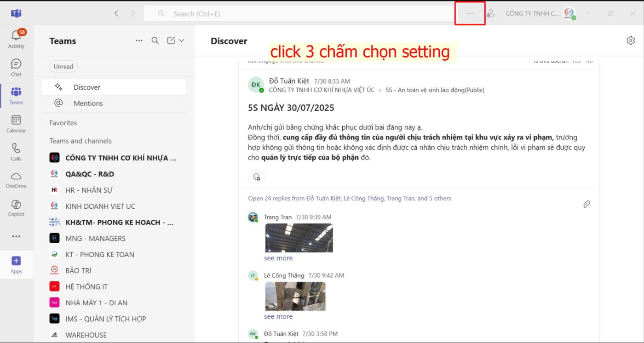
Task: Click the name Trang Tran on the 9:39 AM reply
Action: point(278,217)
